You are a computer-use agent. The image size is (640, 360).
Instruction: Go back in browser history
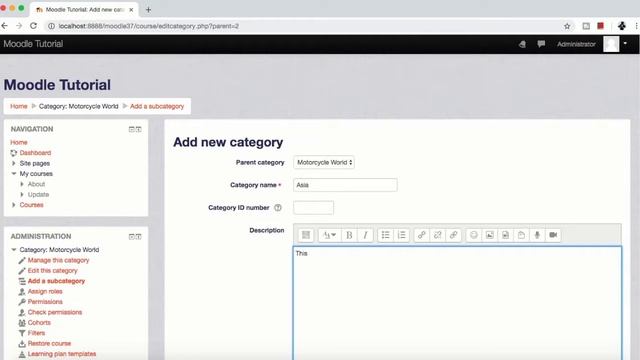point(5,26)
